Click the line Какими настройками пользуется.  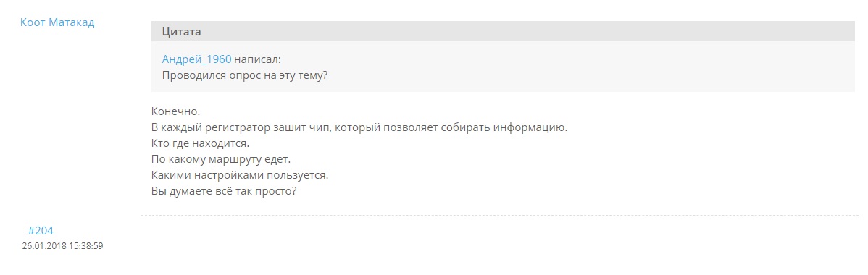click(x=241, y=176)
